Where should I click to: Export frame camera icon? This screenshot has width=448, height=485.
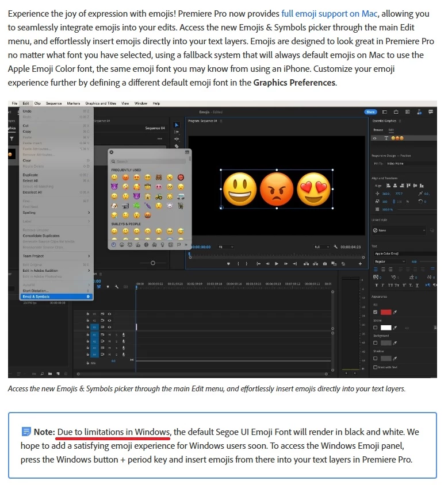(324, 264)
